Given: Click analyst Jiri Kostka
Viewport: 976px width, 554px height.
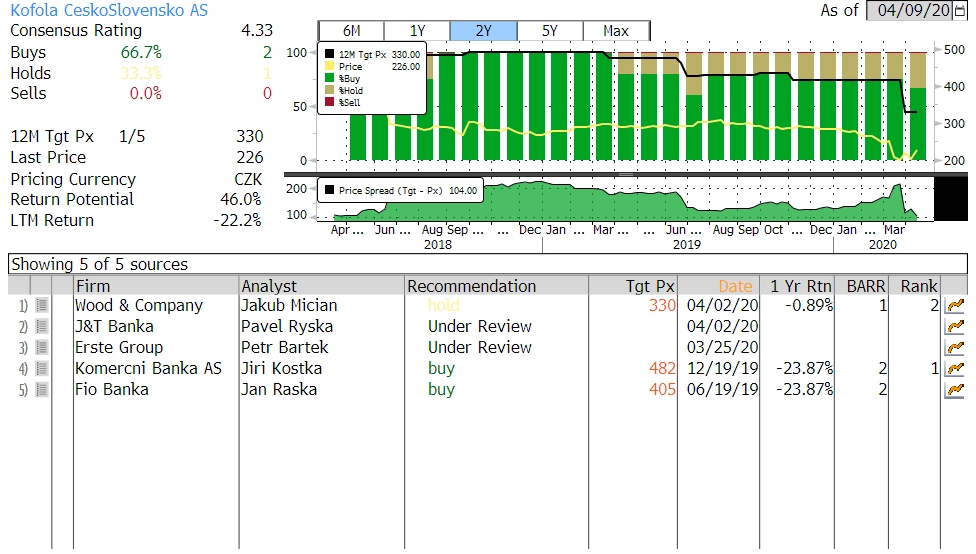Looking at the screenshot, I should click(x=281, y=369).
